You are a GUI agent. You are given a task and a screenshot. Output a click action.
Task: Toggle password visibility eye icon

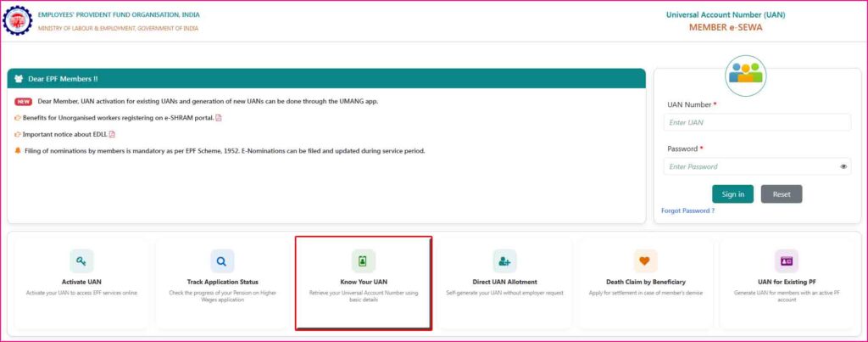point(843,167)
